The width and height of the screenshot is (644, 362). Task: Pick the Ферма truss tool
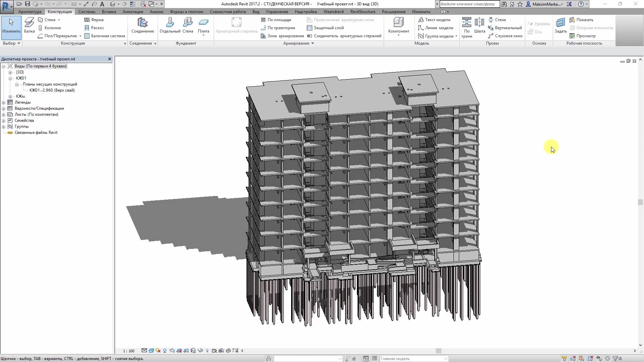pyautogui.click(x=94, y=20)
